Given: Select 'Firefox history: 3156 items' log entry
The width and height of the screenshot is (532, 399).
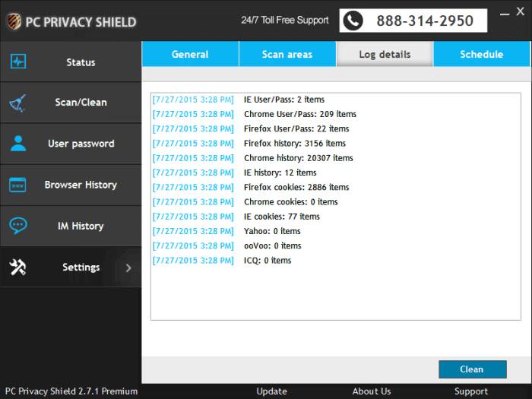Looking at the screenshot, I should pyautogui.click(x=295, y=143).
